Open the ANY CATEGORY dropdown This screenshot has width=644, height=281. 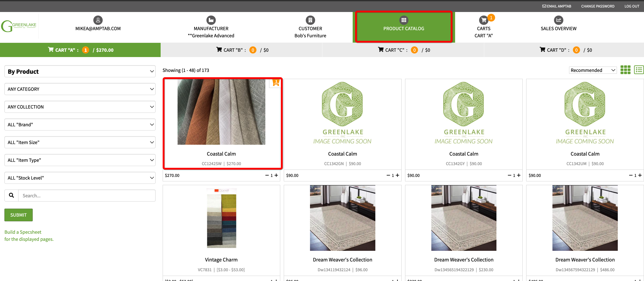80,89
